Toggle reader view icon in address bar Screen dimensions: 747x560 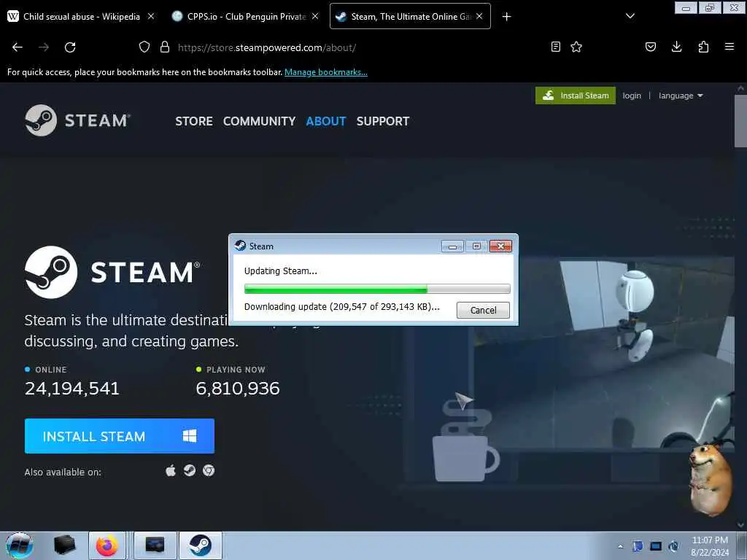click(555, 47)
